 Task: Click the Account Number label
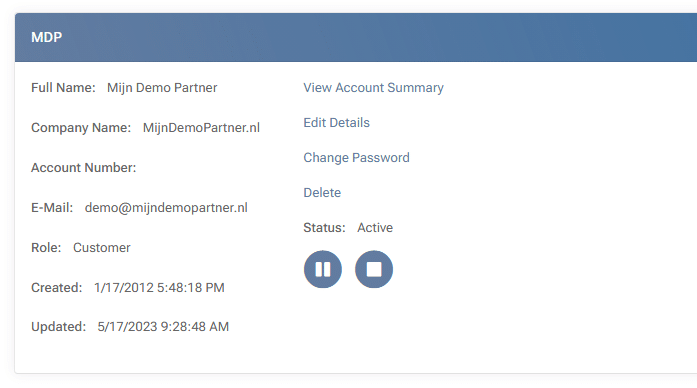tap(84, 168)
